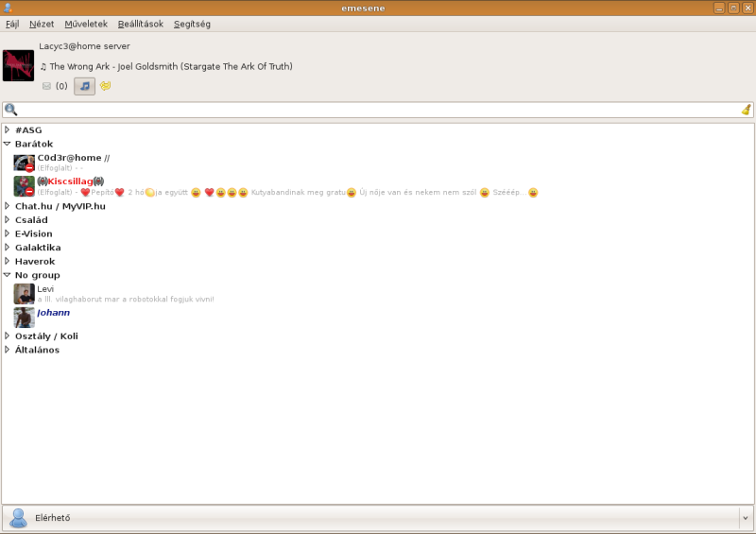Screen dimensions: 756x534
Task: Clear the search with the broom icon
Action: click(x=746, y=110)
